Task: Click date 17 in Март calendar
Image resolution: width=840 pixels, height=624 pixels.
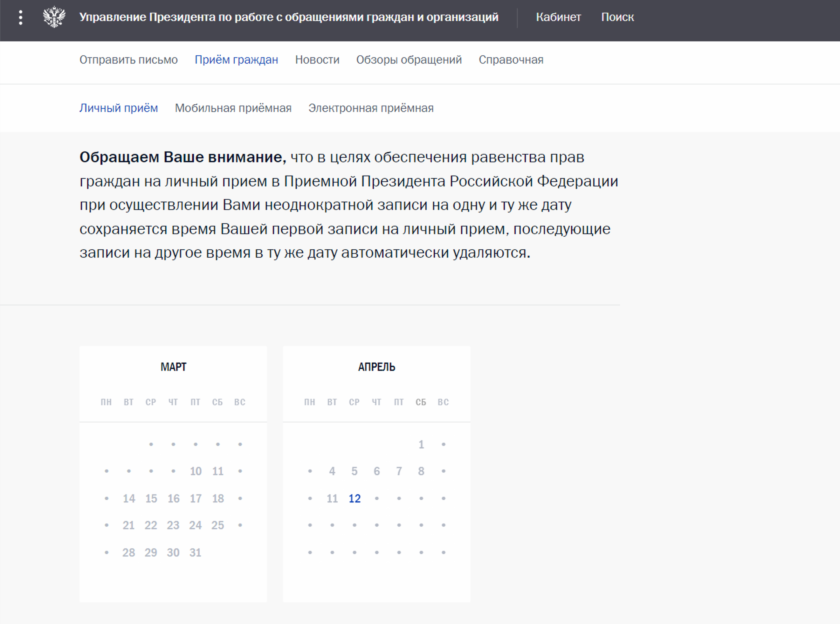Action: pyautogui.click(x=196, y=499)
